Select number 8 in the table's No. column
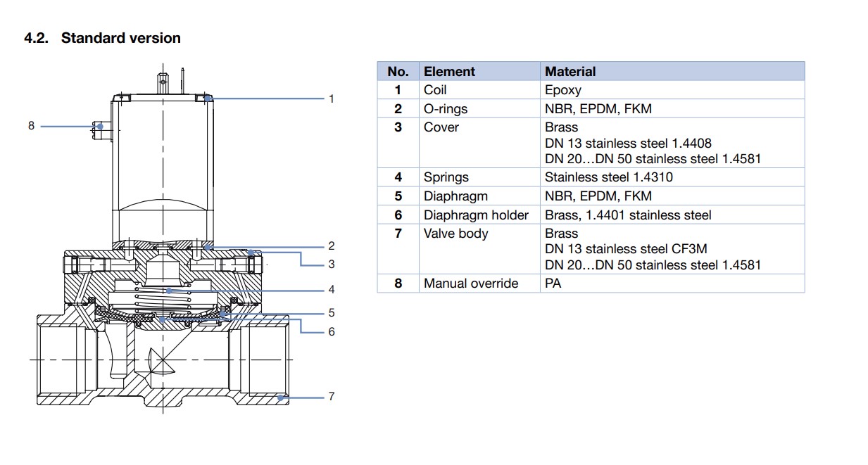This screenshot has width=868, height=465. (398, 284)
